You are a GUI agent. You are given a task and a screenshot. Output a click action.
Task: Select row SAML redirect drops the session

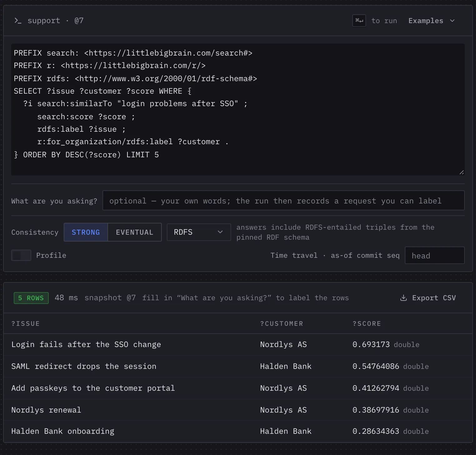[x=238, y=366]
